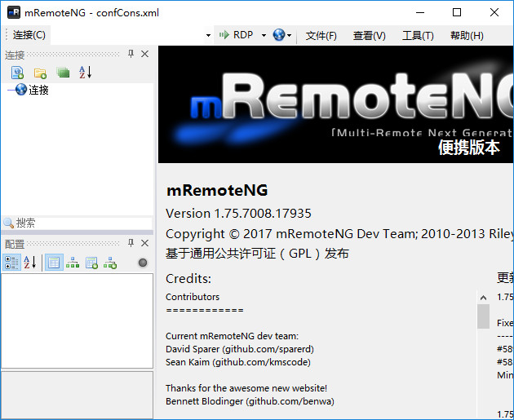Click the quick connect address field
This screenshot has height=420, width=514.
point(127,35)
